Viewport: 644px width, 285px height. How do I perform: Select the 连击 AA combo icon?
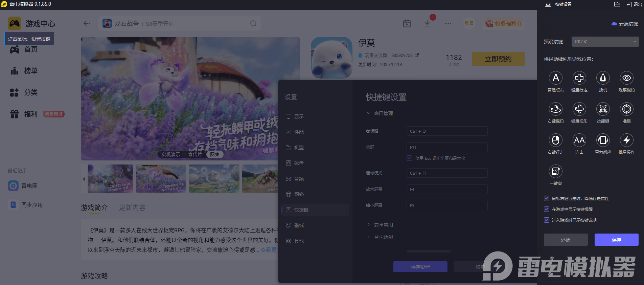pos(579,140)
